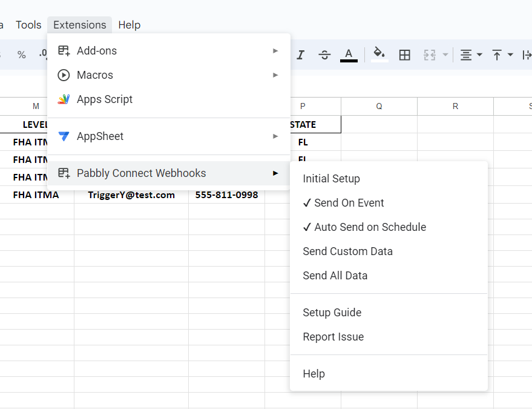Open the vertical align dropdown arrow
This screenshot has width=532, height=409.
[510, 55]
